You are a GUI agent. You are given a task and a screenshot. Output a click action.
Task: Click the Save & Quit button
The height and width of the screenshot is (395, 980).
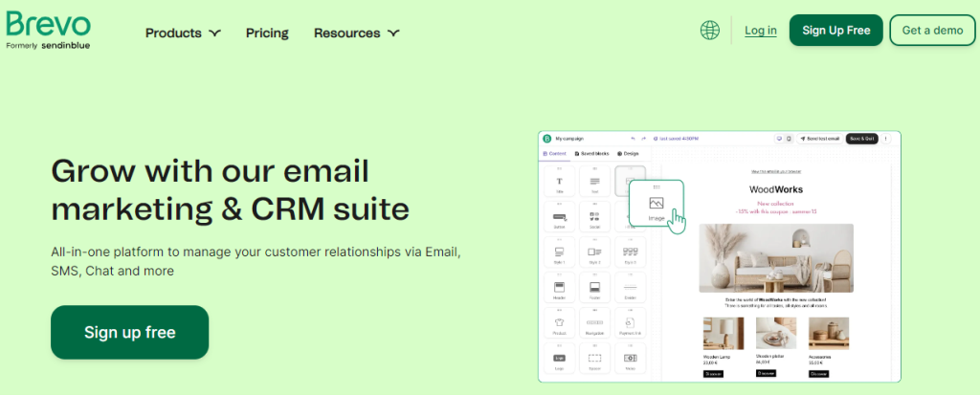[862, 139]
